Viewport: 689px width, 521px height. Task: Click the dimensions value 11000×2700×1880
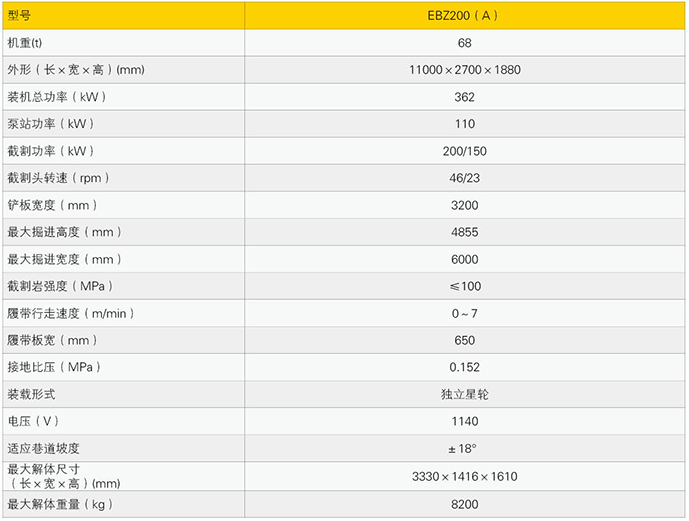(x=464, y=70)
